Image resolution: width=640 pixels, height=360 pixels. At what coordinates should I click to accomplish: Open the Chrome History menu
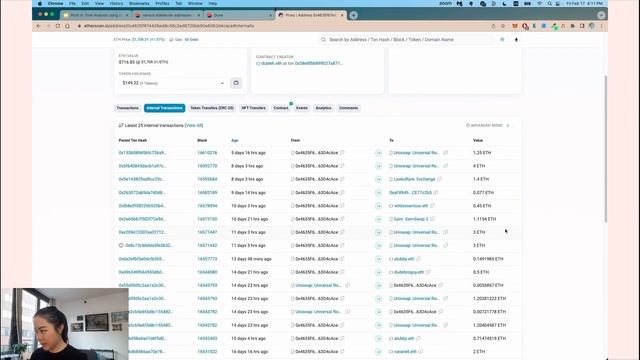116,3
